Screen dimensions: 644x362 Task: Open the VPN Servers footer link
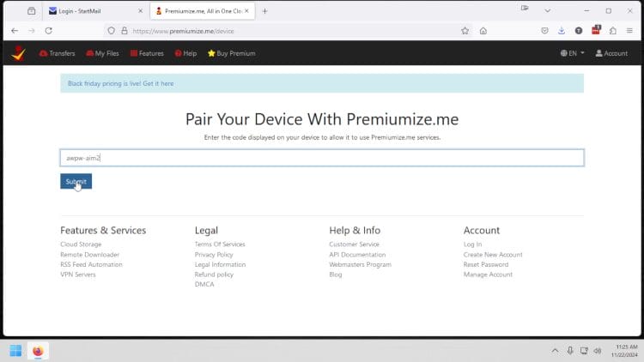coord(78,275)
